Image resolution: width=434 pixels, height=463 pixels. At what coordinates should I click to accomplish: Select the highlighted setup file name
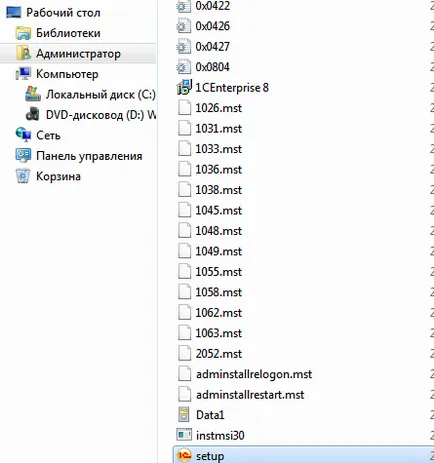click(210, 456)
